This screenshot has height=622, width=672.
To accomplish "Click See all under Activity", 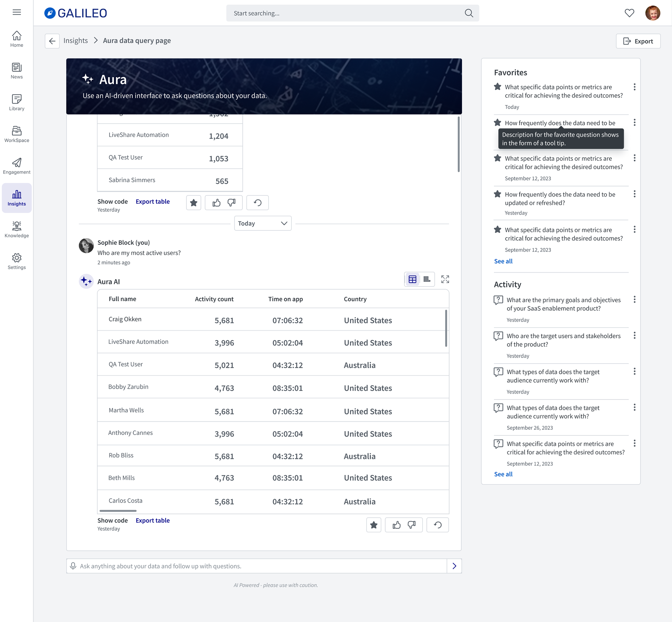I will (x=503, y=474).
